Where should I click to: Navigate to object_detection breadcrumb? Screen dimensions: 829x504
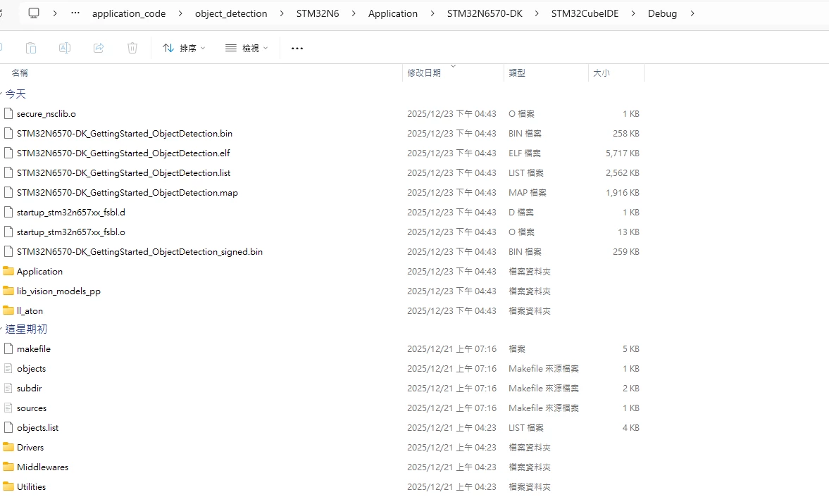point(231,14)
